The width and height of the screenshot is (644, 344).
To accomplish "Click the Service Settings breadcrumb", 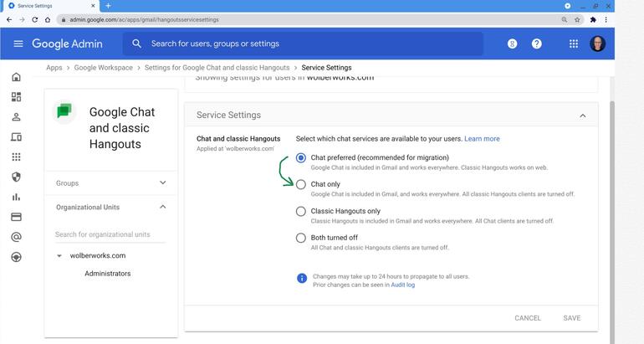I will (326, 68).
